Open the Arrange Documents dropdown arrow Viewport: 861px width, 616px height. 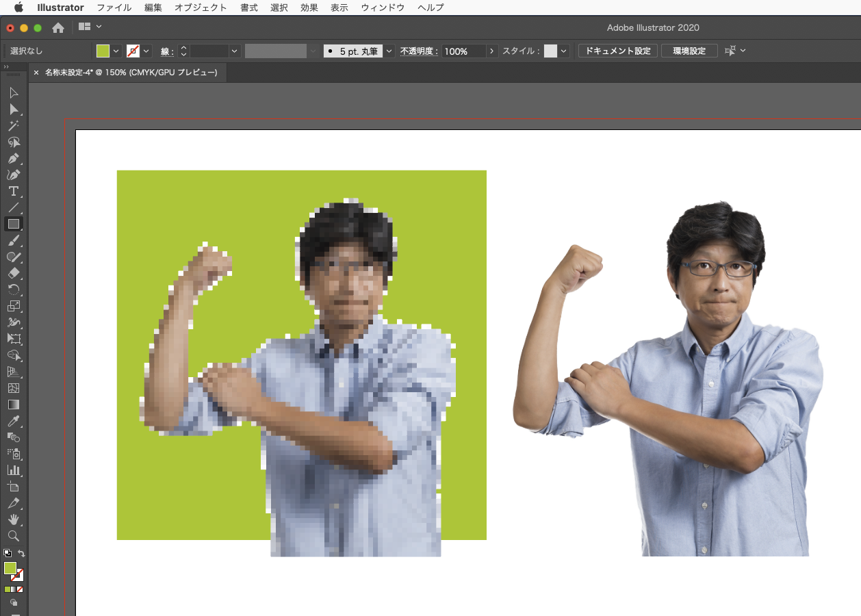pos(99,27)
